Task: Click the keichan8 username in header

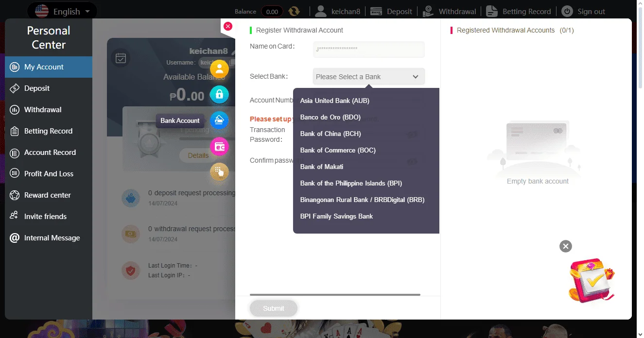Action: point(346,11)
